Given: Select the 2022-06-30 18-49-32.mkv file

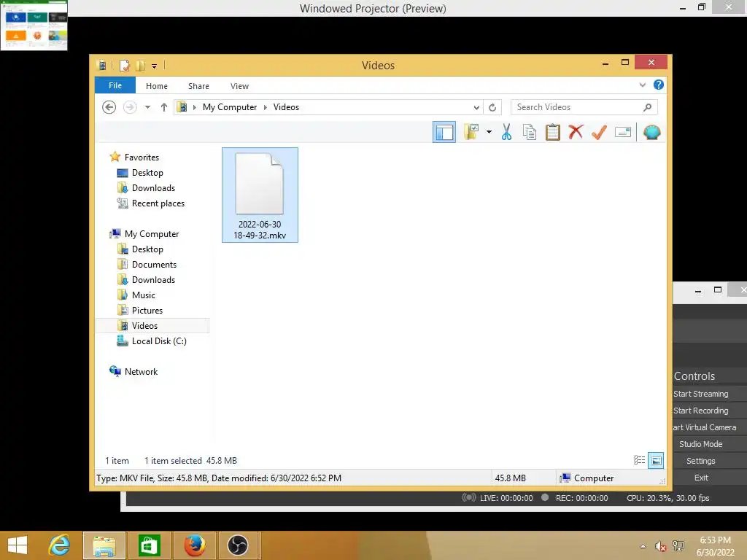Looking at the screenshot, I should (x=260, y=195).
